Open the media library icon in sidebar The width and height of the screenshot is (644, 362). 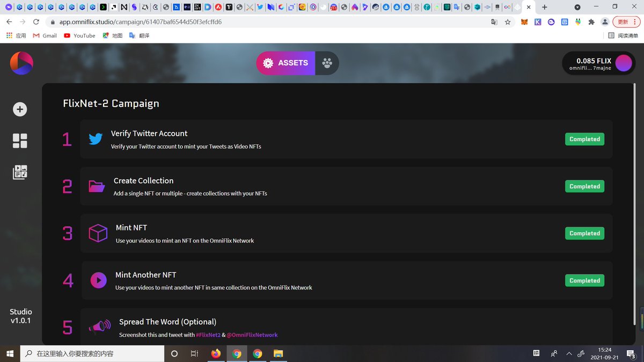[20, 172]
